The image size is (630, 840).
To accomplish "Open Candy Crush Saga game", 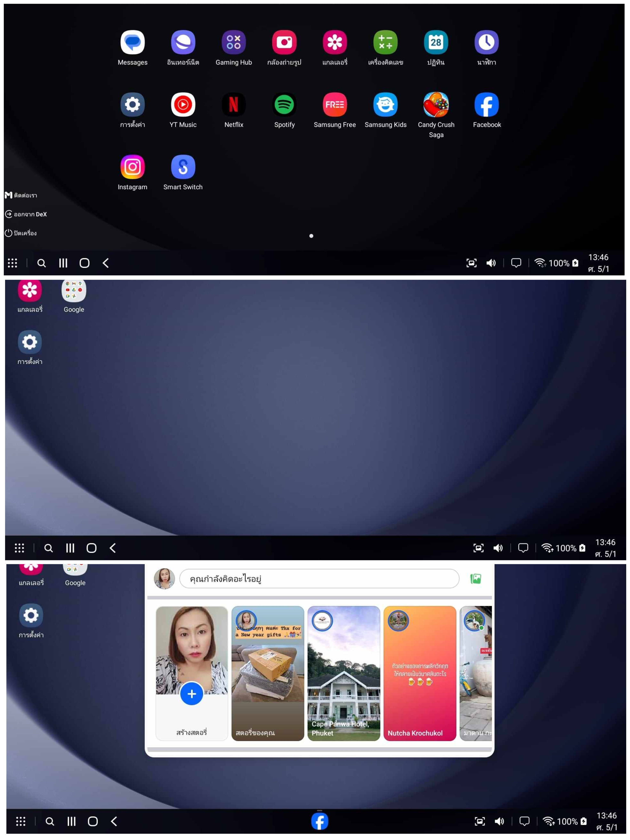I will point(436,104).
